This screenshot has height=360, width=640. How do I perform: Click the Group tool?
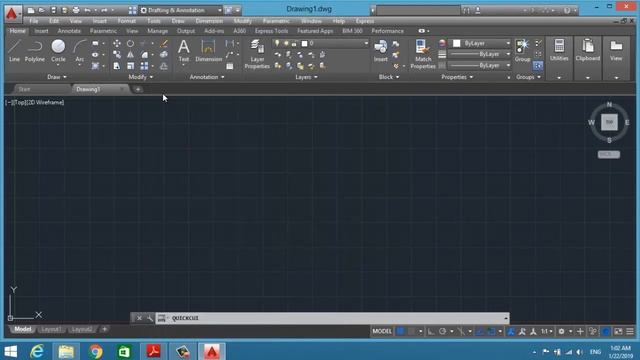(x=522, y=51)
